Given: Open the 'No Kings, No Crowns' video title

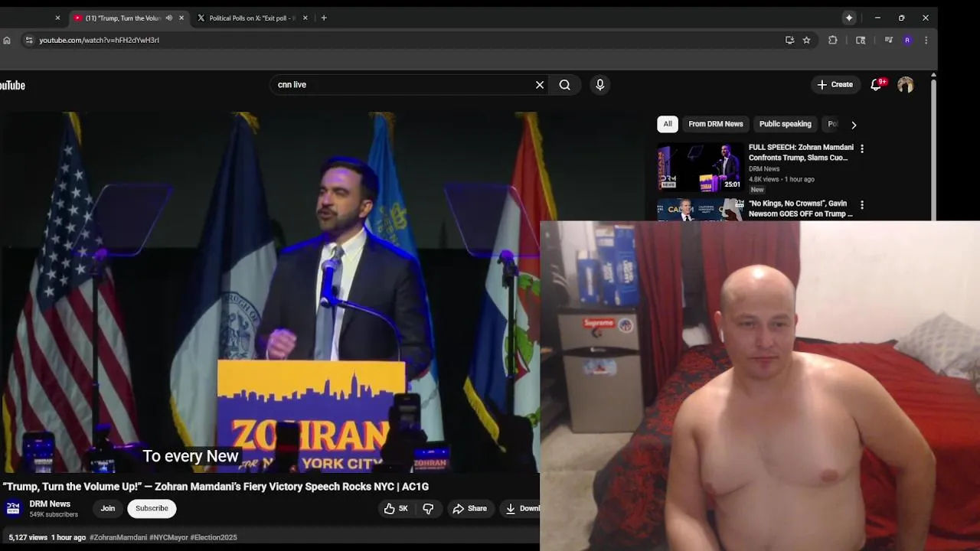Looking at the screenshot, I should 800,209.
